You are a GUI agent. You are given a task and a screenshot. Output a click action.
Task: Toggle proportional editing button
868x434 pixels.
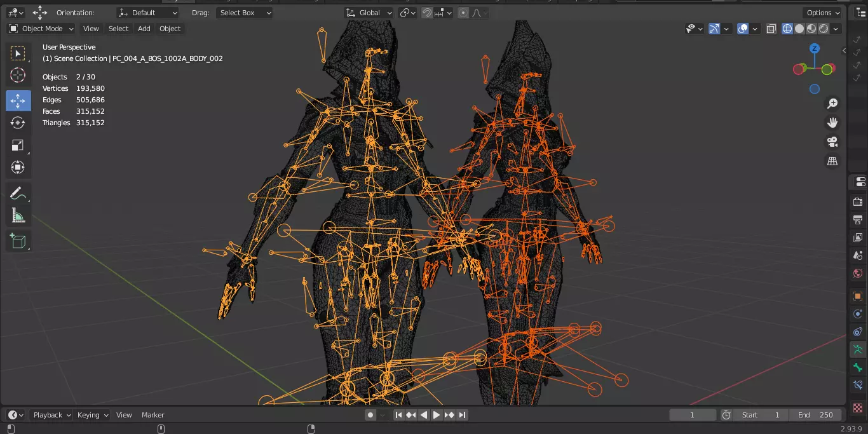tap(463, 13)
